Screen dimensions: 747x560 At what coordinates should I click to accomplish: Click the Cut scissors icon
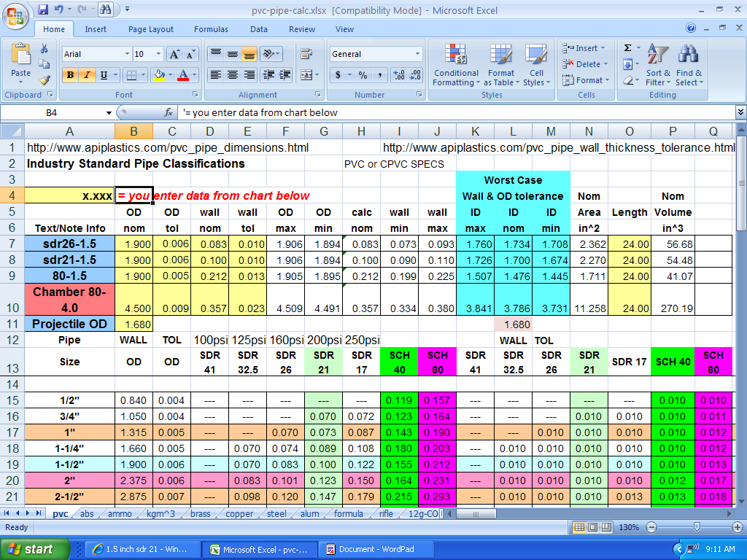[x=44, y=48]
